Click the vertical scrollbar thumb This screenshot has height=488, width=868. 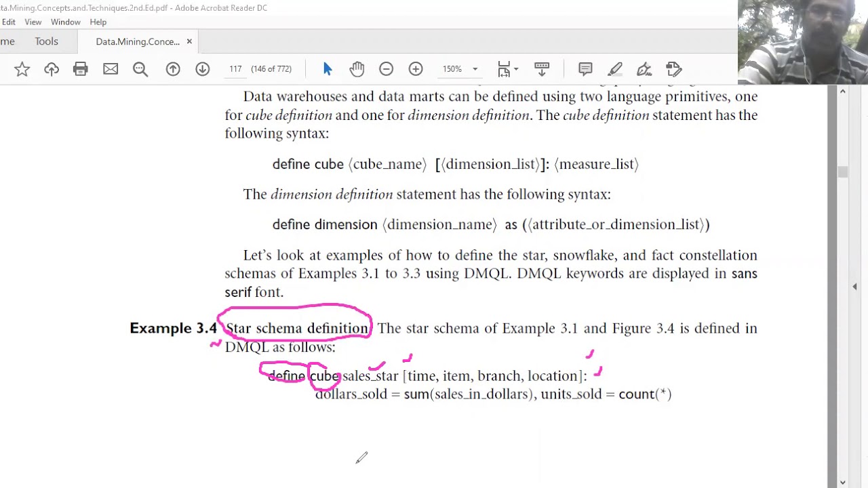pyautogui.click(x=843, y=172)
